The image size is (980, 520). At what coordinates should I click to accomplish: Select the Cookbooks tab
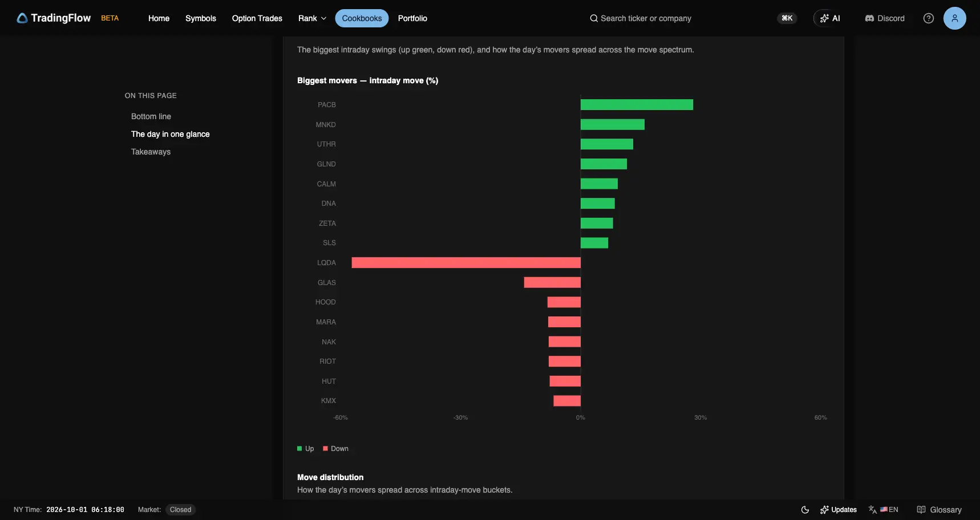point(362,18)
